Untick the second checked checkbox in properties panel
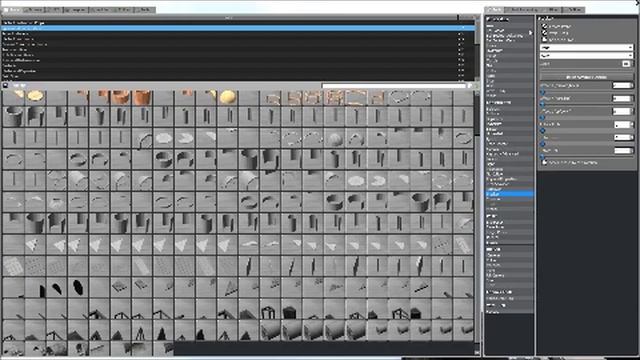 pos(544,32)
